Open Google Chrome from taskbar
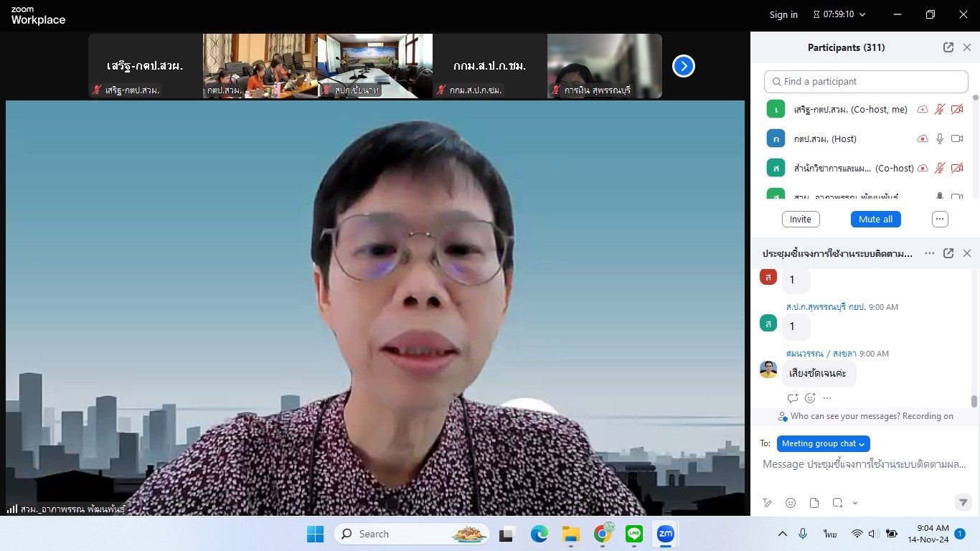This screenshot has width=980, height=551. tap(603, 534)
